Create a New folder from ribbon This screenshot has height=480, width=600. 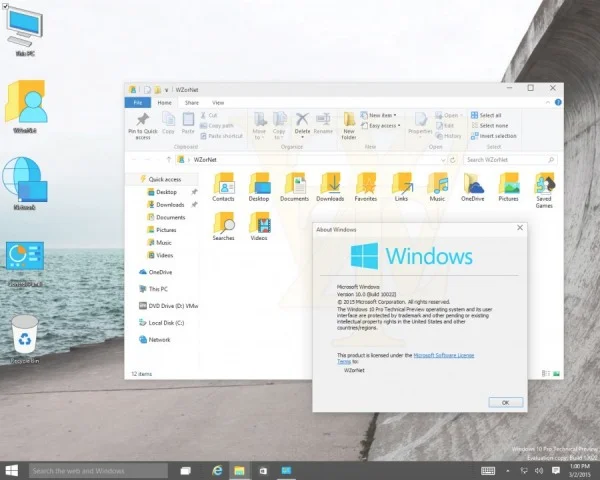(x=349, y=126)
